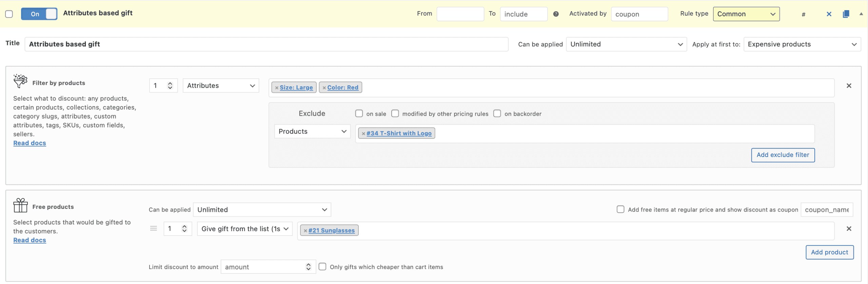This screenshot has width=868, height=284.
Task: Delete the rule with header X icon
Action: pyautogui.click(x=829, y=14)
